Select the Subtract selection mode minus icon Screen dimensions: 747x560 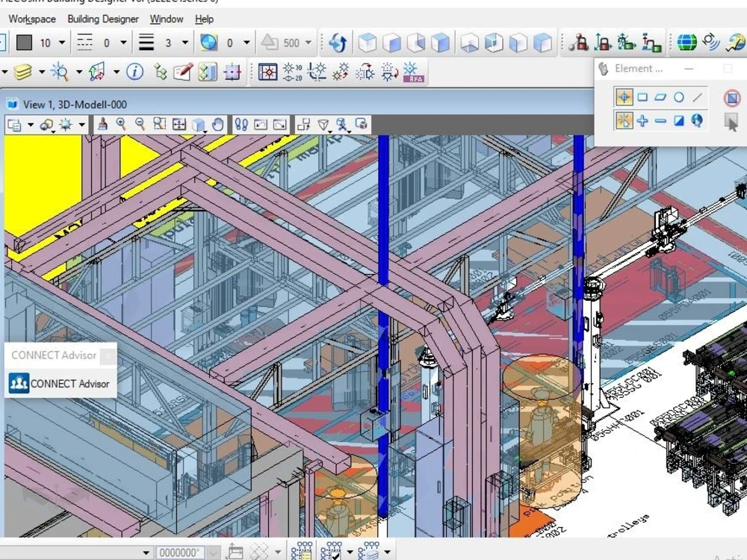[x=660, y=120]
